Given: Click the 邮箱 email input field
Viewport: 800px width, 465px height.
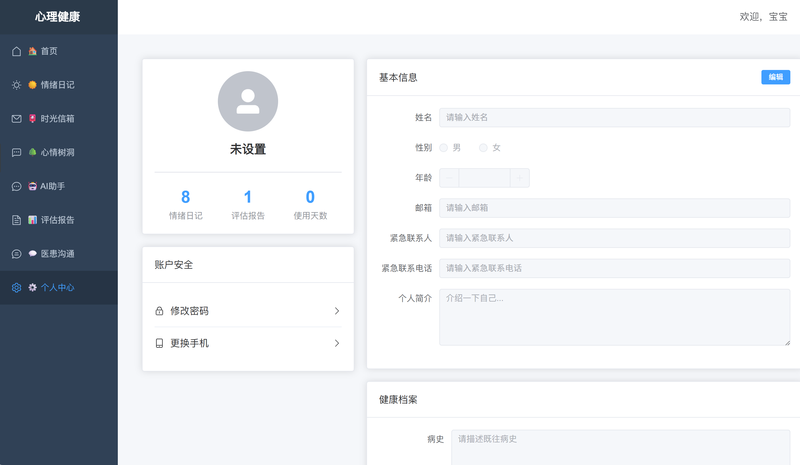Looking at the screenshot, I should point(614,208).
